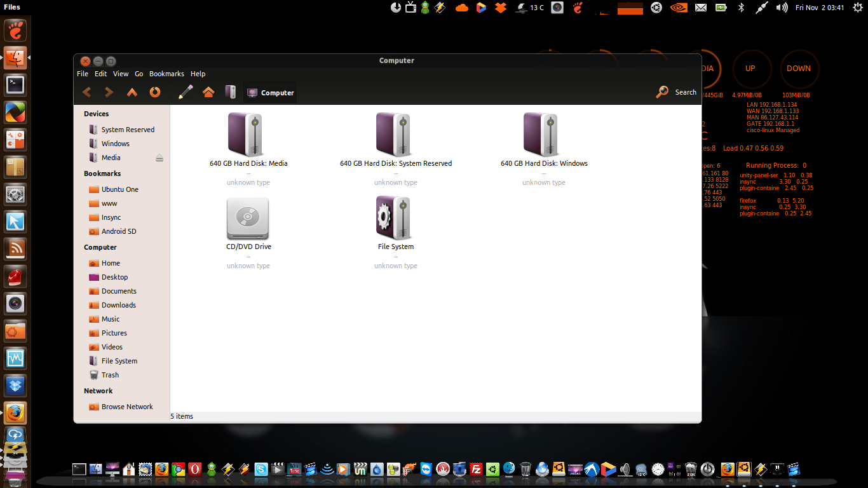Toggle the pencil location-entry button
Screen dimensions: 868x488
186,92
